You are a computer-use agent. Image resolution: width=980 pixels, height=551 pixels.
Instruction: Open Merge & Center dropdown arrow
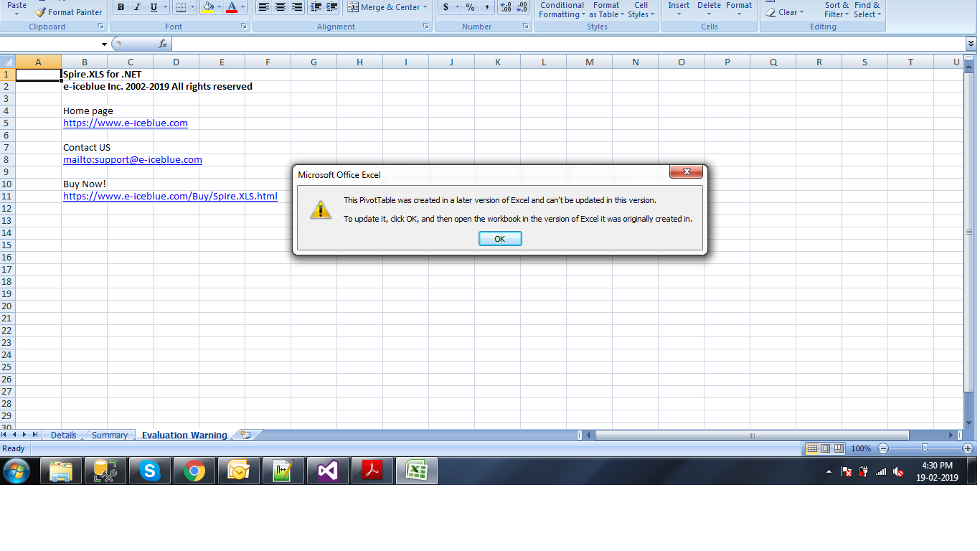pyautogui.click(x=425, y=7)
